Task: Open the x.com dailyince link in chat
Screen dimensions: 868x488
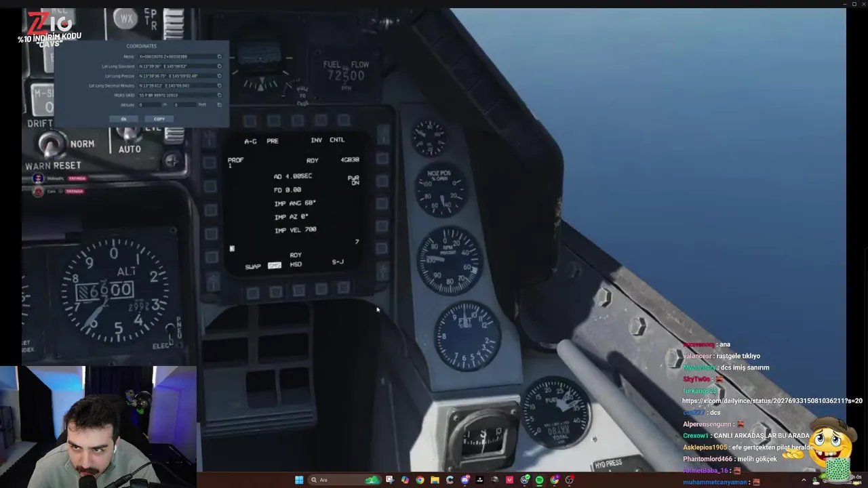Action: (772, 401)
